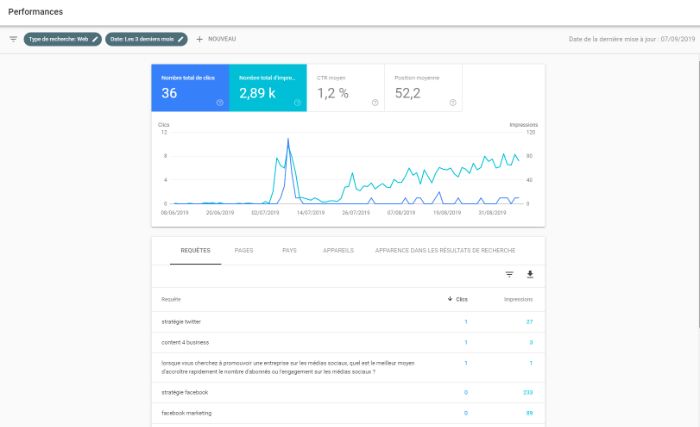
Task: Open the 'Date: Les 3 derniers mois' chip
Action: (146, 39)
